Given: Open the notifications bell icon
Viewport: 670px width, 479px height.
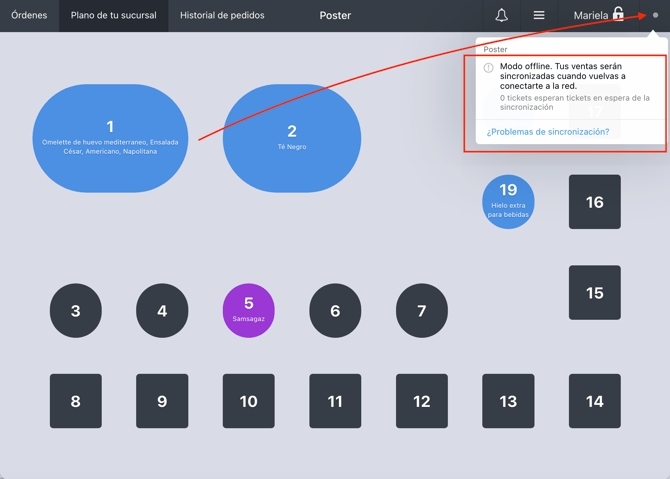Looking at the screenshot, I should tap(501, 15).
